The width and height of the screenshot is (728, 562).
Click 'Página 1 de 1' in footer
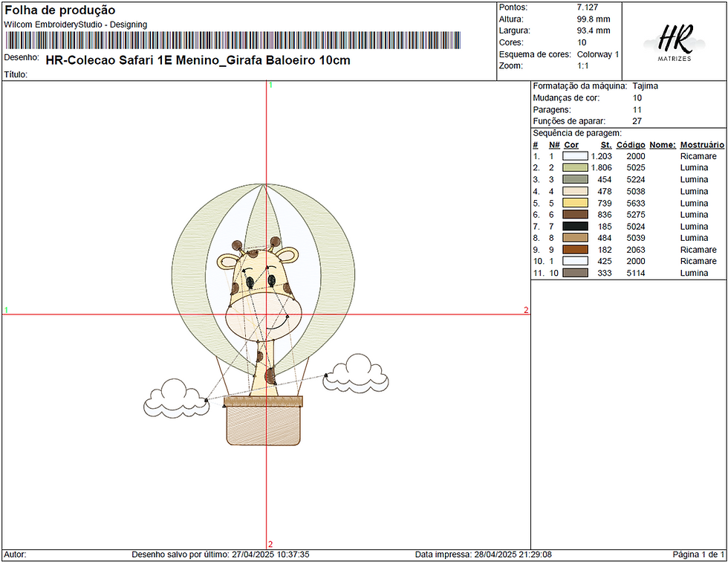click(x=698, y=555)
